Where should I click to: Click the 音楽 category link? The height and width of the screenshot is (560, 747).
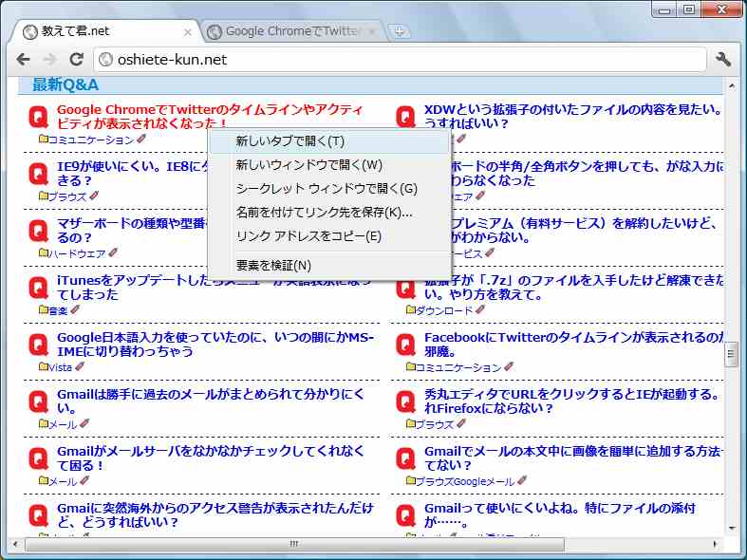58,310
